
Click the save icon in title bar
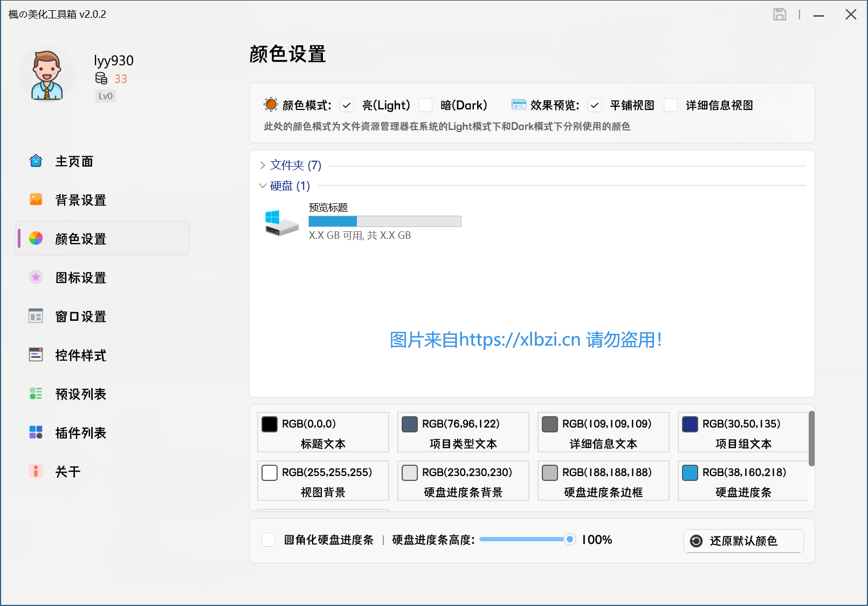[780, 15]
